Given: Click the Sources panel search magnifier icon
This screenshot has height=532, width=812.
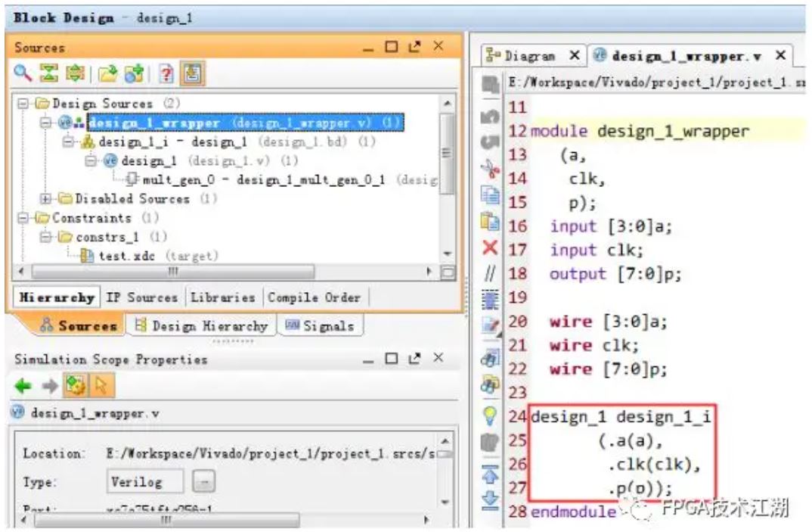Looking at the screenshot, I should [22, 73].
